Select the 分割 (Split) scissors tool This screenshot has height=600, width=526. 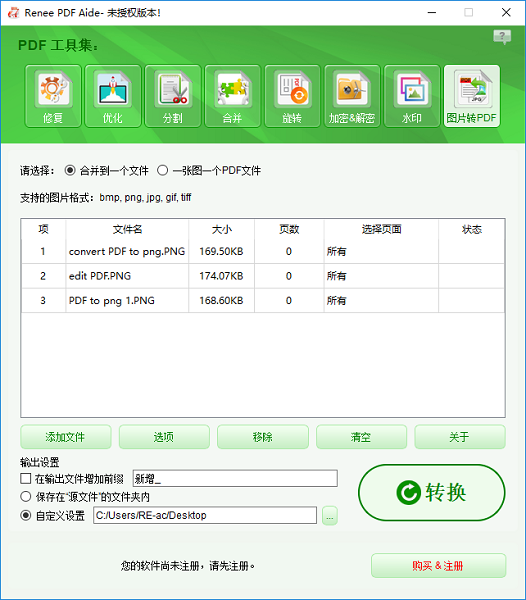pyautogui.click(x=173, y=96)
